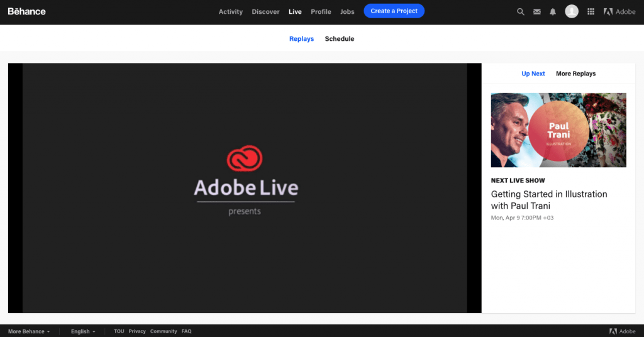The image size is (644, 337).
Task: Click the Adobe Live video player
Action: 245,188
